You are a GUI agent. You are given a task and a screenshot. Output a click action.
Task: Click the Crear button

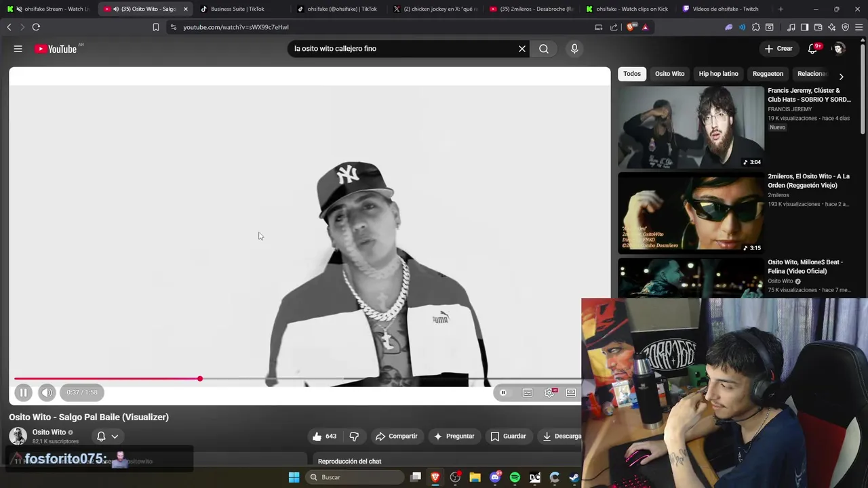pyautogui.click(x=778, y=49)
